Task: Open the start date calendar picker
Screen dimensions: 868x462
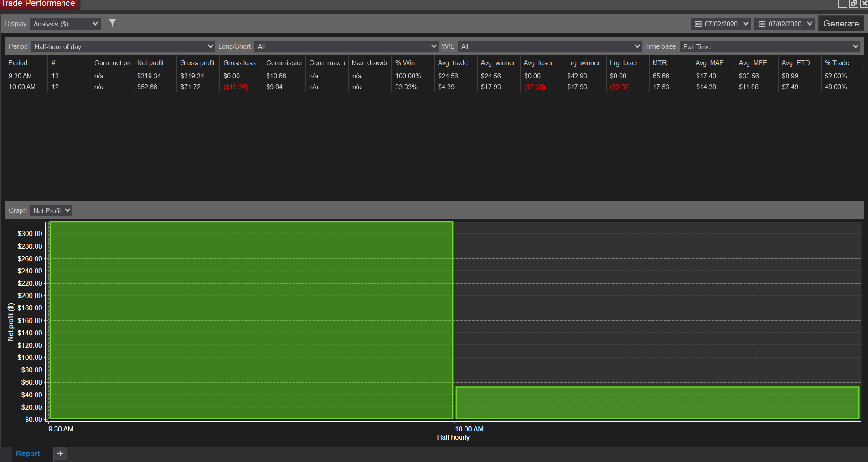Action: [x=698, y=24]
